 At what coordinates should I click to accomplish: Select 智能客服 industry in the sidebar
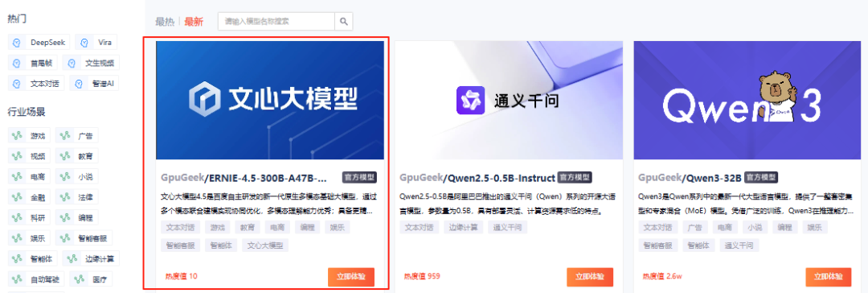(84, 239)
